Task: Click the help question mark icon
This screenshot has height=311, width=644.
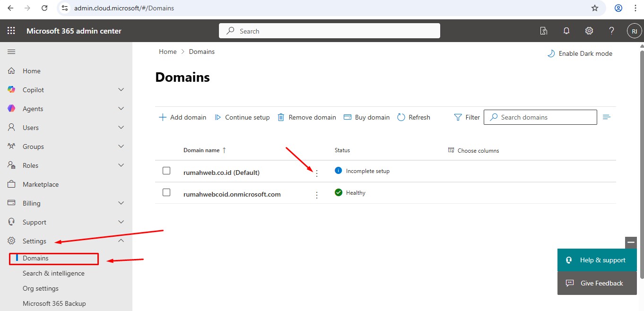Action: click(611, 31)
